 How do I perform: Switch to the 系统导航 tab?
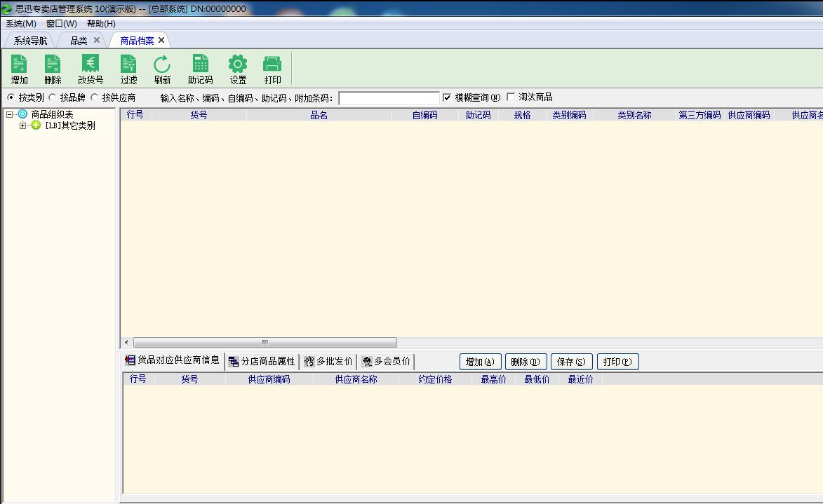pyautogui.click(x=30, y=41)
